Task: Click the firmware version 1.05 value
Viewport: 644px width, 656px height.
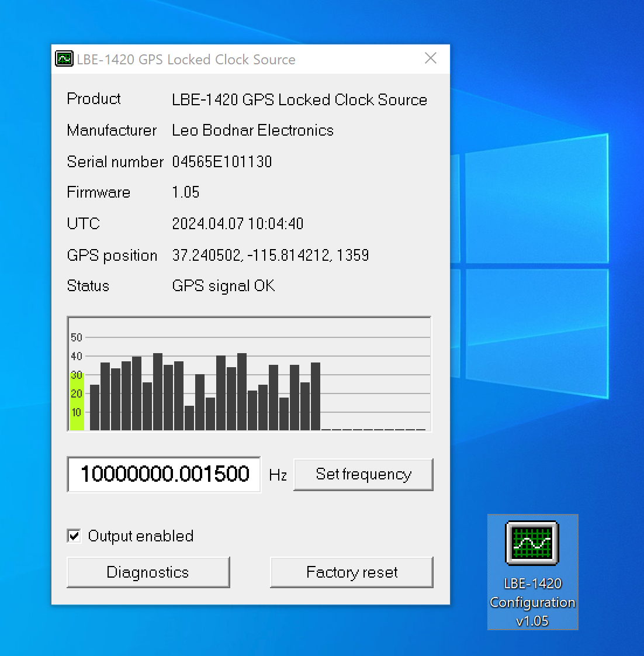Action: (x=186, y=192)
